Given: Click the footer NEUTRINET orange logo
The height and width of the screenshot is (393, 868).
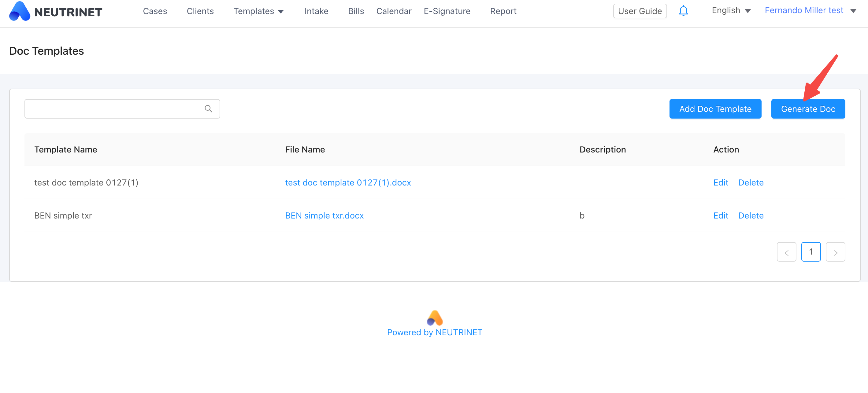Looking at the screenshot, I should click(434, 318).
